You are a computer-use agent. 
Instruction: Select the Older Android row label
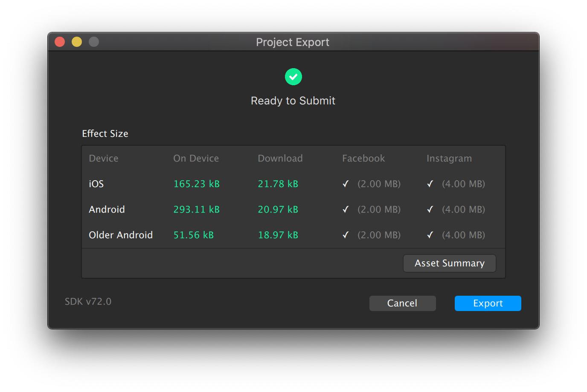click(121, 235)
